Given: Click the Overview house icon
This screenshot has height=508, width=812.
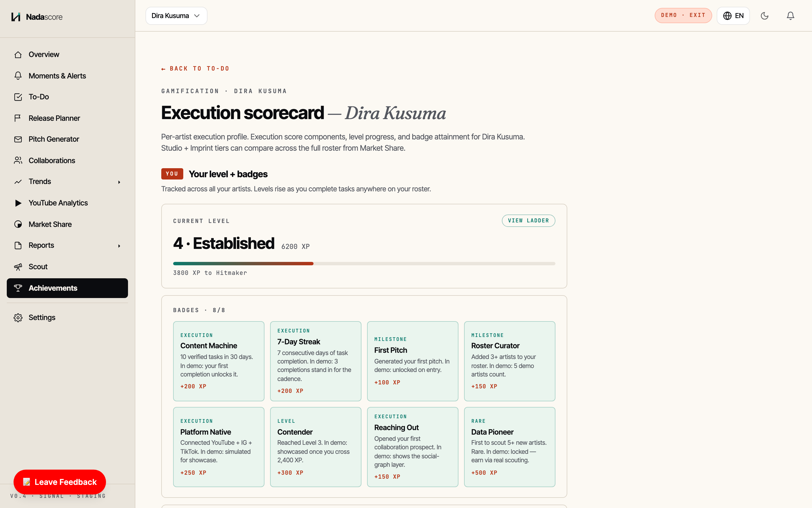Looking at the screenshot, I should [x=18, y=54].
